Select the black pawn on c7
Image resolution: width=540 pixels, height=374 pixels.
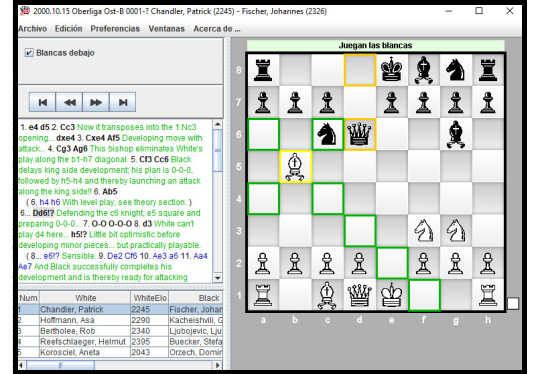pyautogui.click(x=328, y=102)
